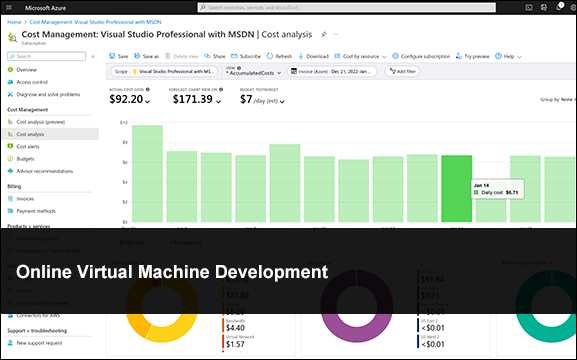
Task: Select the highlighted Jan 14 bar
Action: click(457, 188)
